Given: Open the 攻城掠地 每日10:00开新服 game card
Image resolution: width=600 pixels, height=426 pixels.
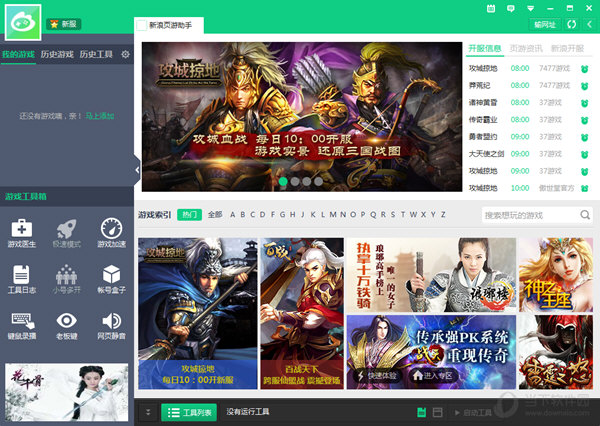Looking at the screenshot, I should tap(198, 313).
